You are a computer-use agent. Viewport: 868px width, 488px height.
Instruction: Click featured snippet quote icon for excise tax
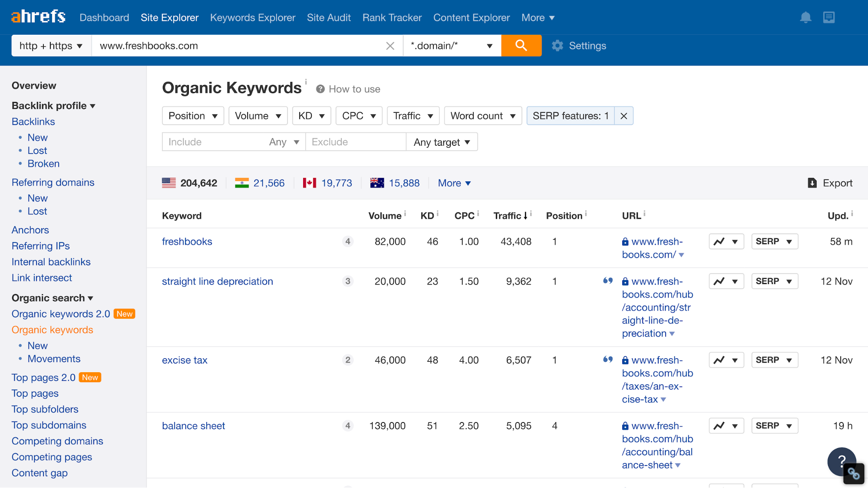608,359
